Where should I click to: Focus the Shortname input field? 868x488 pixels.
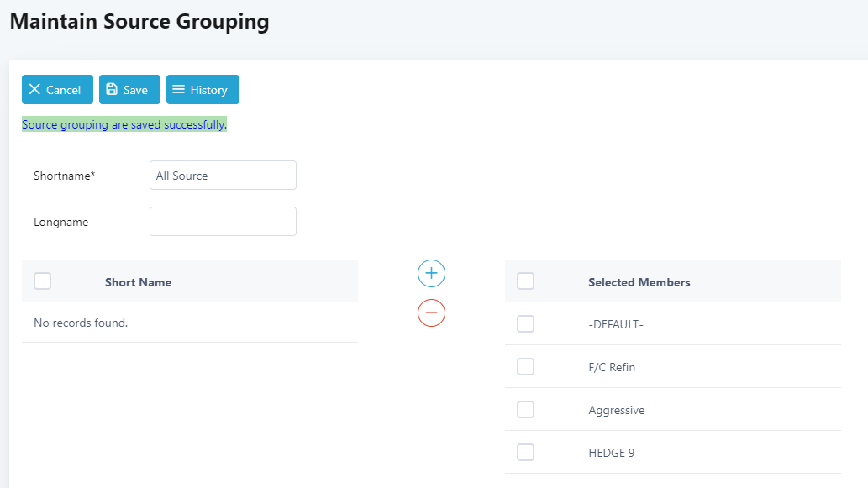(223, 176)
